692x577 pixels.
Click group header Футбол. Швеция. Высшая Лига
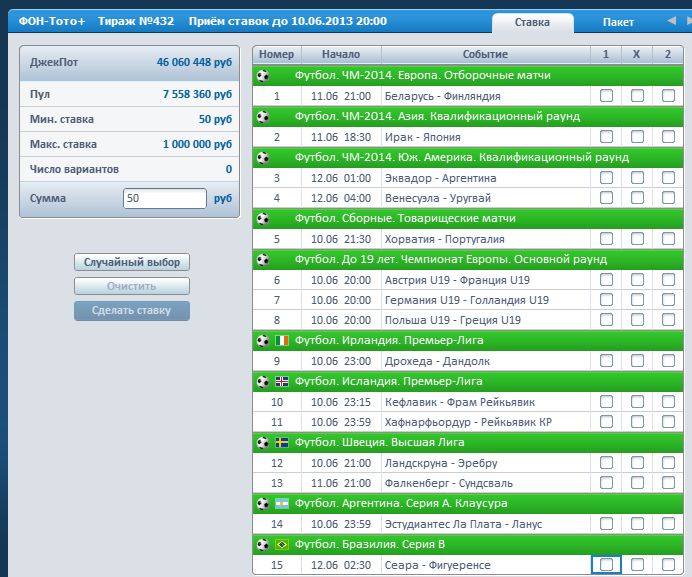468,442
